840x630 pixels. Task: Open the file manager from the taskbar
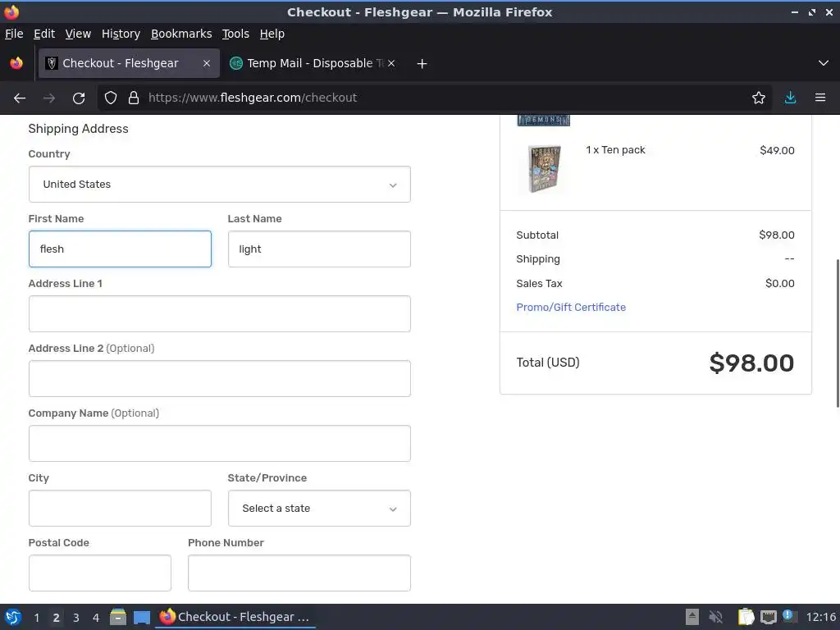coord(118,617)
